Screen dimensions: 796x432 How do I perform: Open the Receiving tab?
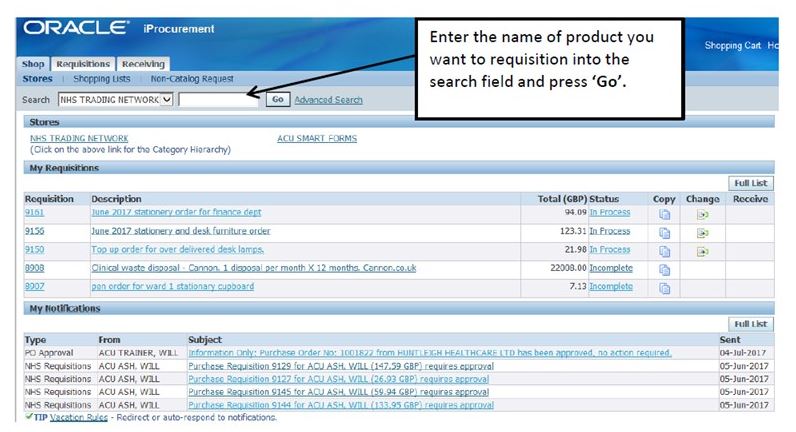click(x=143, y=64)
